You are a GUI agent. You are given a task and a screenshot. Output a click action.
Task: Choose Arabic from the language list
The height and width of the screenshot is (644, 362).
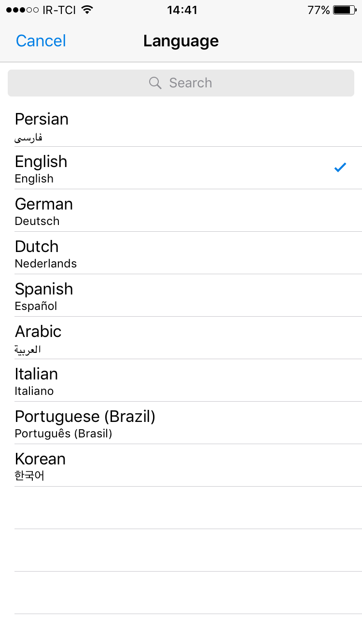181,338
